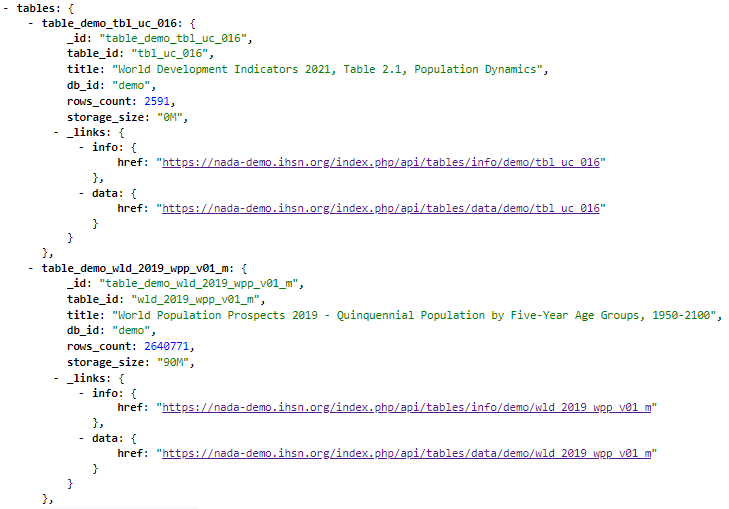Viewport: 729px width, 509px height.
Task: Collapse data object under wld_2019_wpp_v01_m links
Action: tap(81, 438)
